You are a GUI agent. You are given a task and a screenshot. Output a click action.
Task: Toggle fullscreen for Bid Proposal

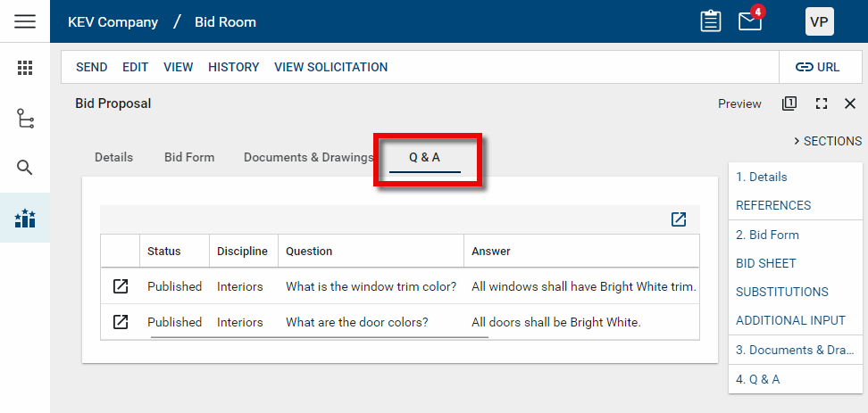[822, 103]
